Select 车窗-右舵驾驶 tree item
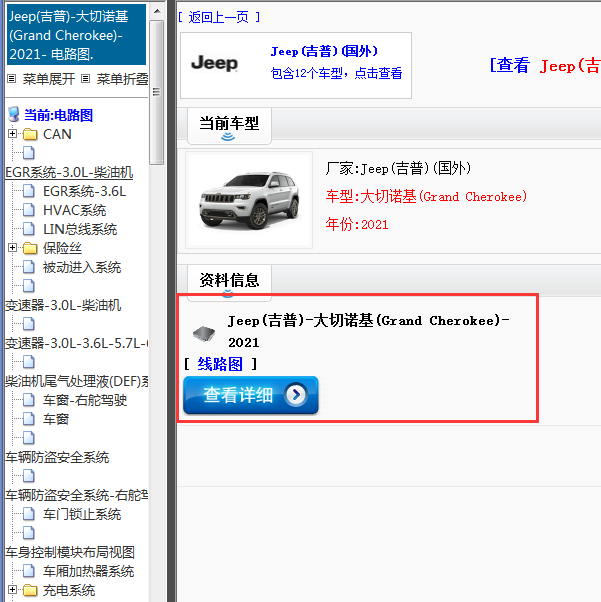This screenshot has width=601, height=602. coord(85,400)
